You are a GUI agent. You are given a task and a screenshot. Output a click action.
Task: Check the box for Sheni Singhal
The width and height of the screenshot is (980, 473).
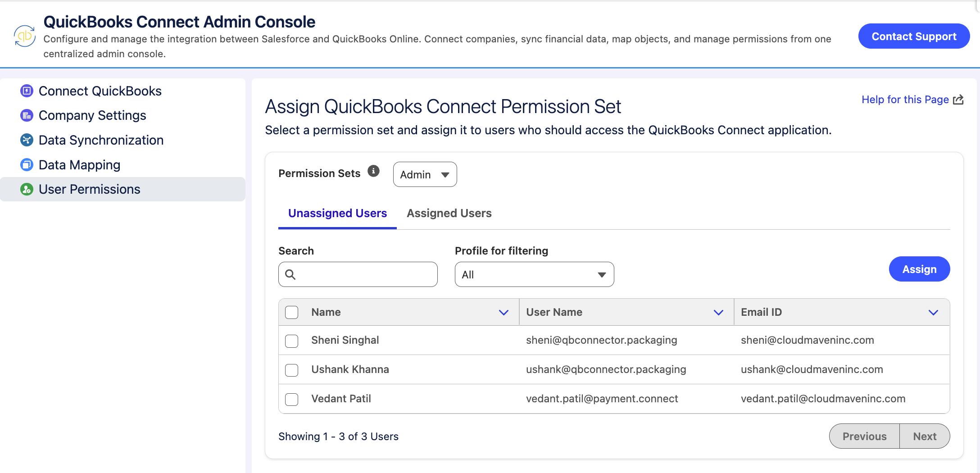tap(292, 341)
